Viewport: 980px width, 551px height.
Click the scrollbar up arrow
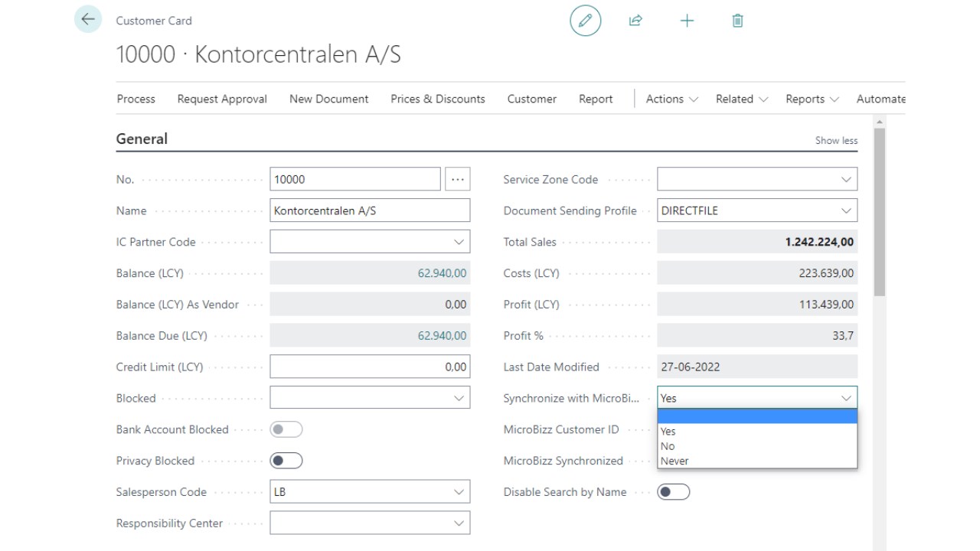(x=880, y=122)
